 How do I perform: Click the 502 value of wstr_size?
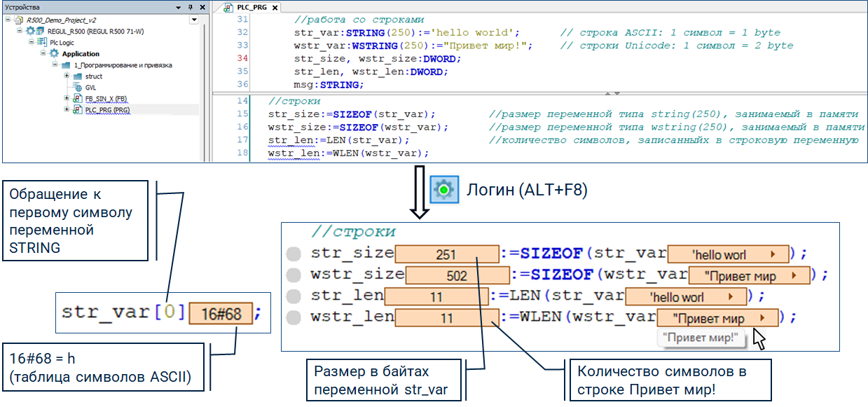click(x=457, y=276)
